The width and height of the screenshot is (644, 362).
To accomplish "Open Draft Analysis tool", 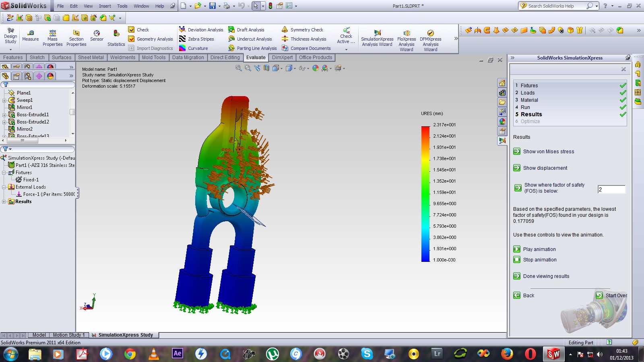I will click(x=246, y=30).
